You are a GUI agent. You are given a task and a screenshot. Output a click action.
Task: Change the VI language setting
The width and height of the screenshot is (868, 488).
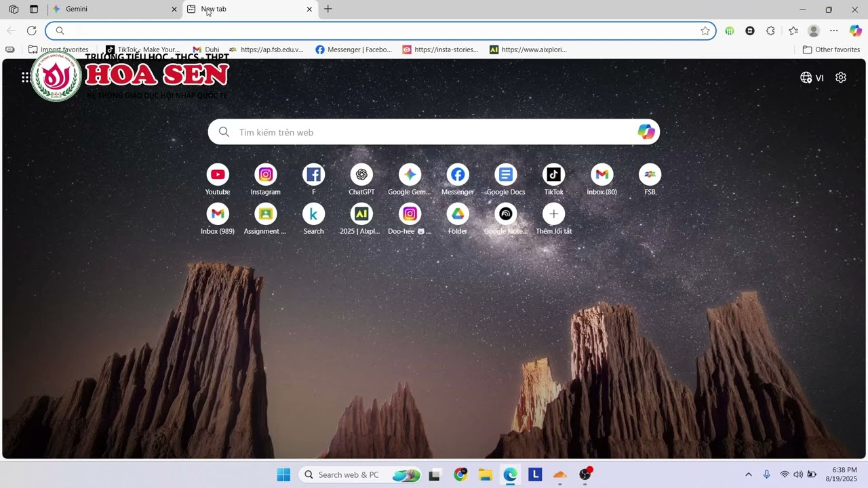[x=812, y=77]
